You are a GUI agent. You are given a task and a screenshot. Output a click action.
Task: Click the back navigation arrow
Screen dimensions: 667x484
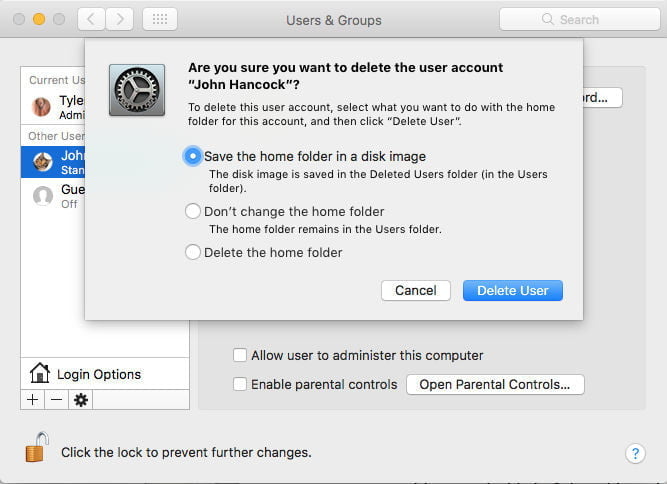pyautogui.click(x=91, y=19)
